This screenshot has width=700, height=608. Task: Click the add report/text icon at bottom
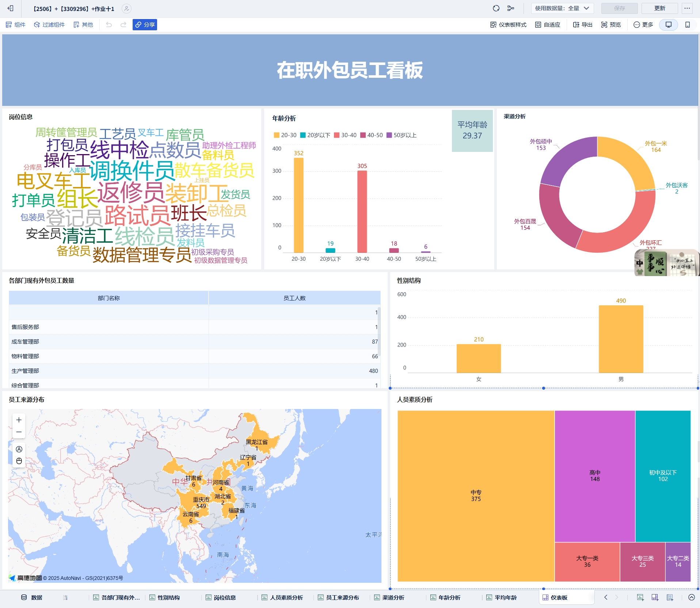click(670, 597)
